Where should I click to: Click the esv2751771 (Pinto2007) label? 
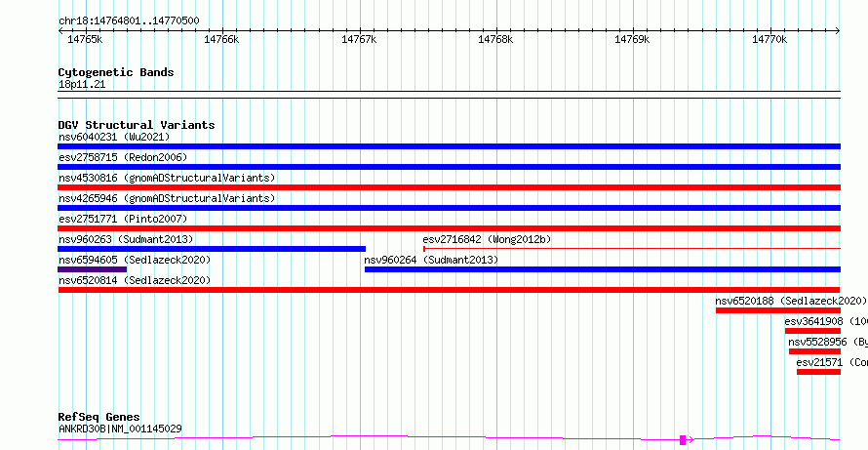pyautogui.click(x=123, y=219)
